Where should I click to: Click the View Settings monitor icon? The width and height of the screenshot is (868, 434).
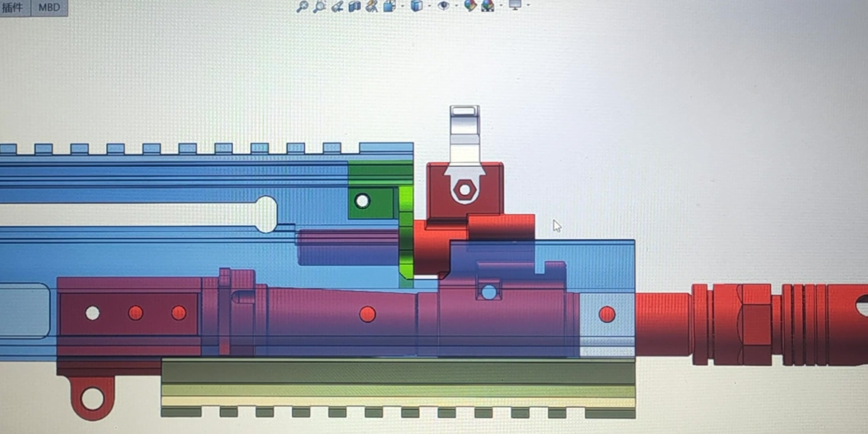515,5
